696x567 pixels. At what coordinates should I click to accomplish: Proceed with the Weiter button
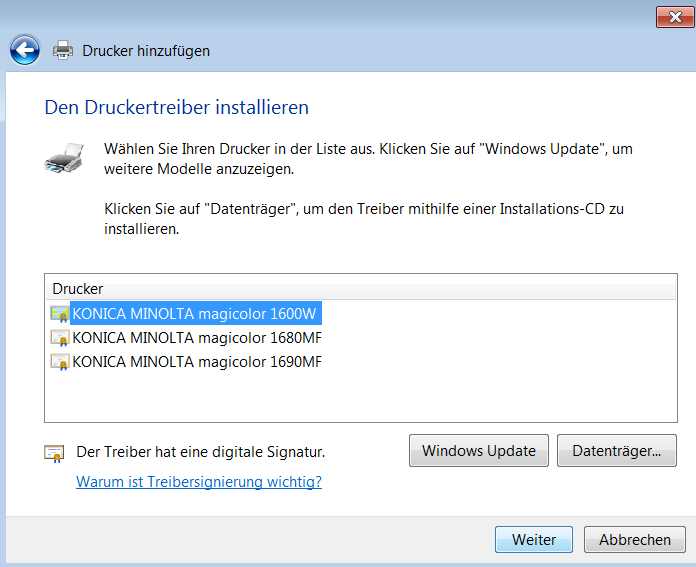click(534, 539)
